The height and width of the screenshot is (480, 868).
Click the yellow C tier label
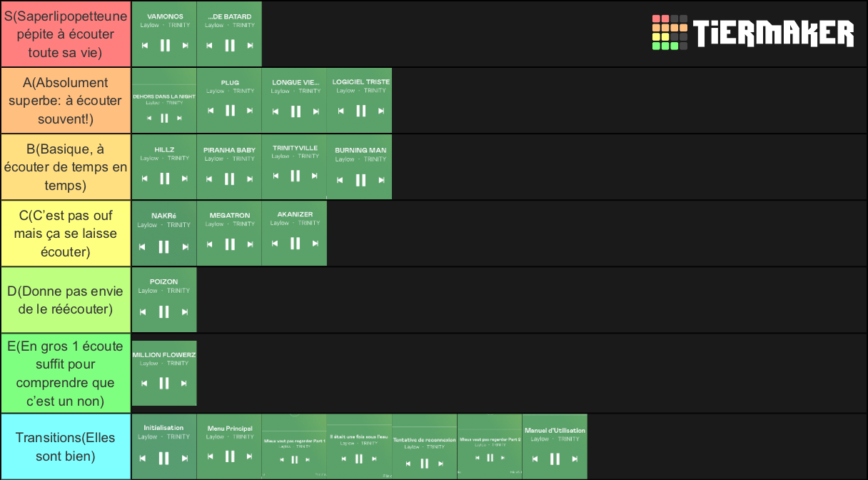(66, 234)
